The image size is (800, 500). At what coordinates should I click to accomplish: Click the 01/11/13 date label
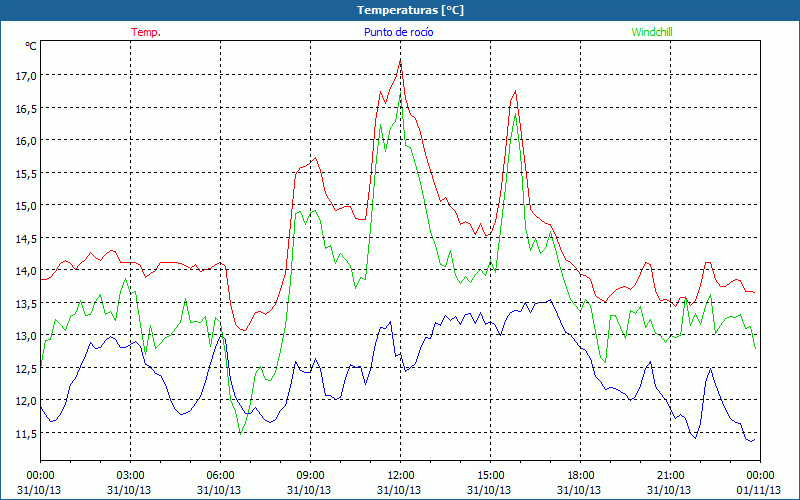click(x=760, y=490)
